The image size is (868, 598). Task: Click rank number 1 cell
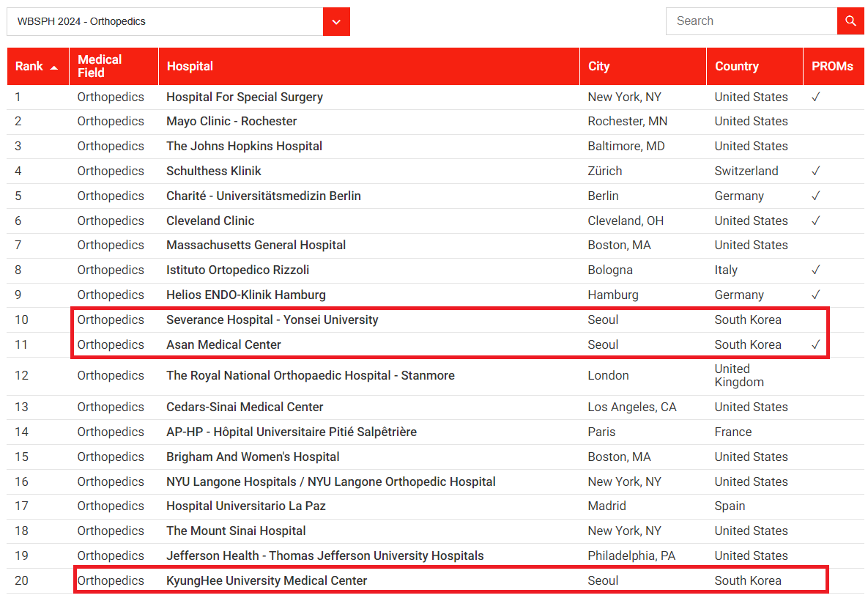(x=18, y=97)
